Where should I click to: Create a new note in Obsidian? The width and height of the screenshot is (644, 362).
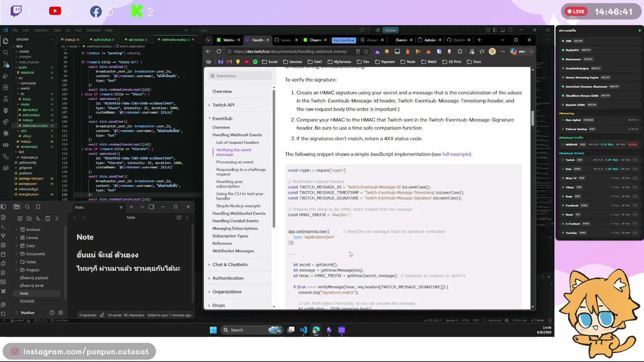click(20, 218)
